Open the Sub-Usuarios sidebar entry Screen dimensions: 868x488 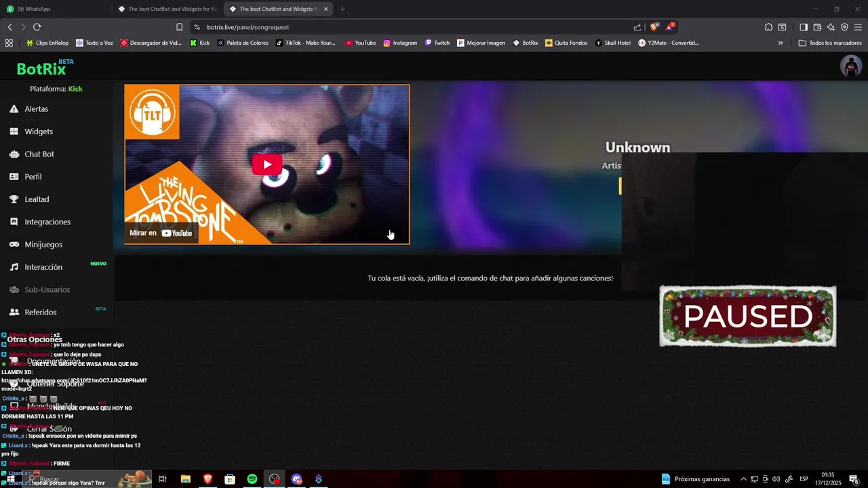coord(47,289)
